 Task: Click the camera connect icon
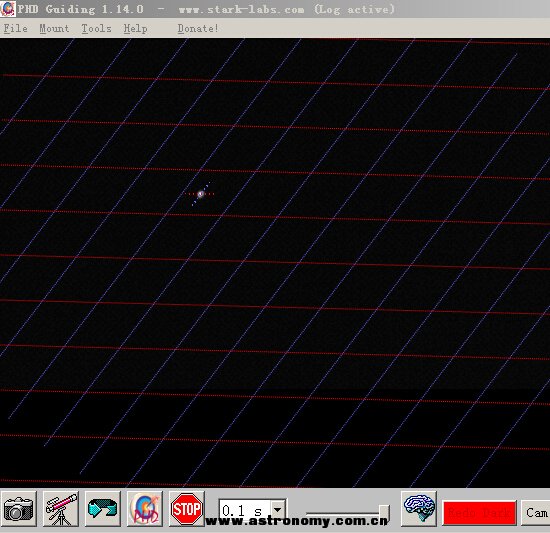tap(19, 509)
